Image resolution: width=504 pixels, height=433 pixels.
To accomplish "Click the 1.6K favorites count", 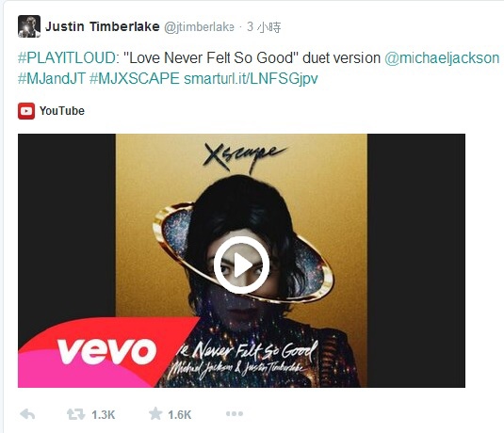I will [179, 415].
